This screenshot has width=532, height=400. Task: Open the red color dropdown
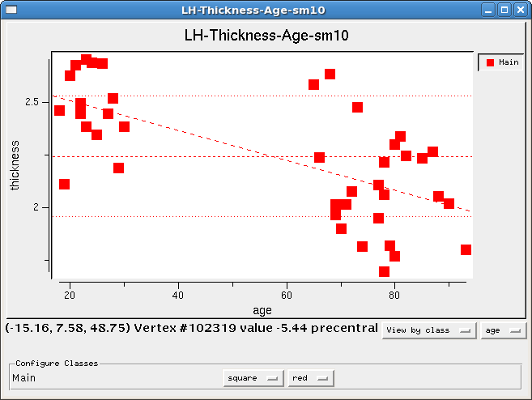[311, 378]
